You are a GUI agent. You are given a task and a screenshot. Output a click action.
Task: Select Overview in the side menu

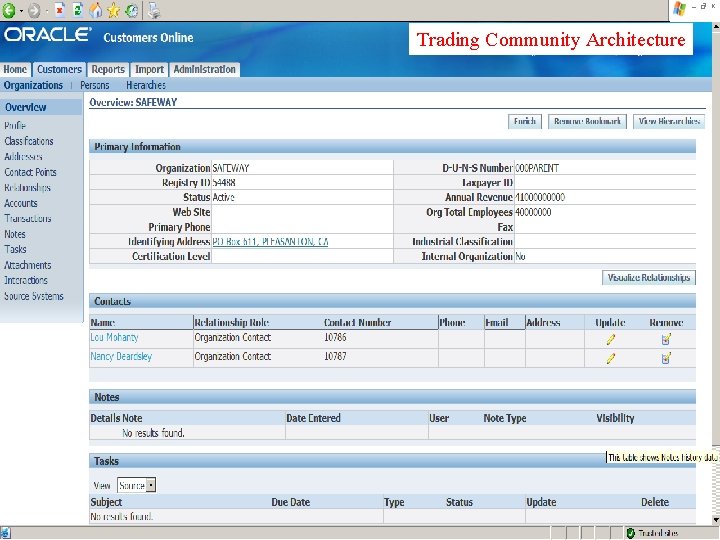coord(26,107)
